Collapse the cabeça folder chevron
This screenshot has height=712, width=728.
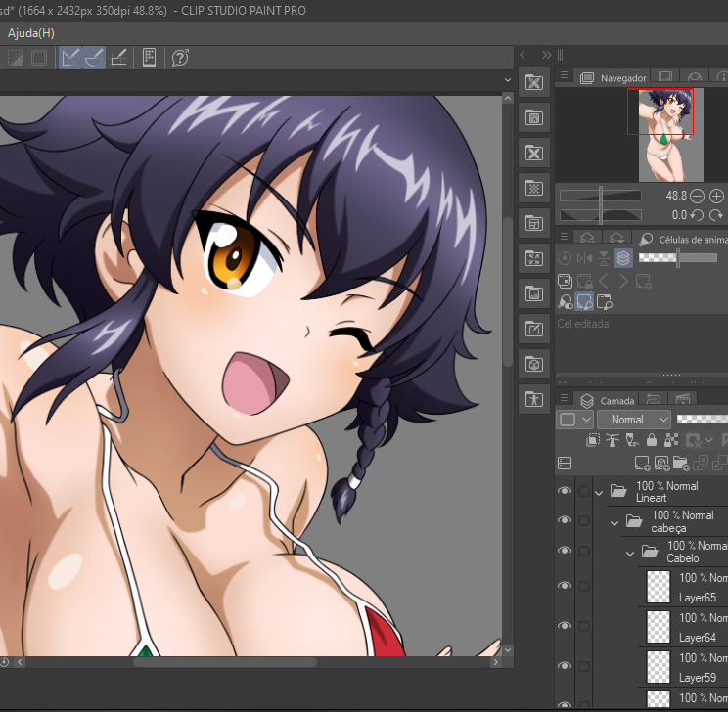(x=614, y=523)
